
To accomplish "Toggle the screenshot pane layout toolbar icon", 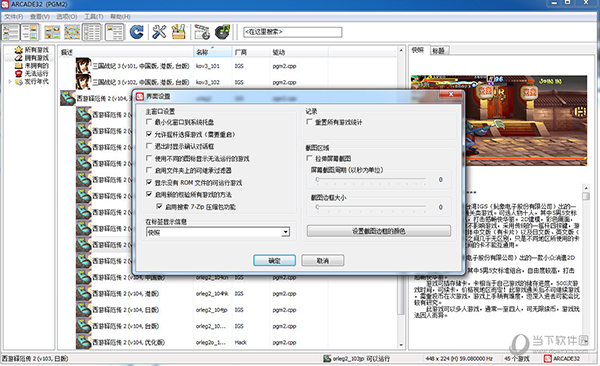I will pyautogui.click(x=114, y=32).
